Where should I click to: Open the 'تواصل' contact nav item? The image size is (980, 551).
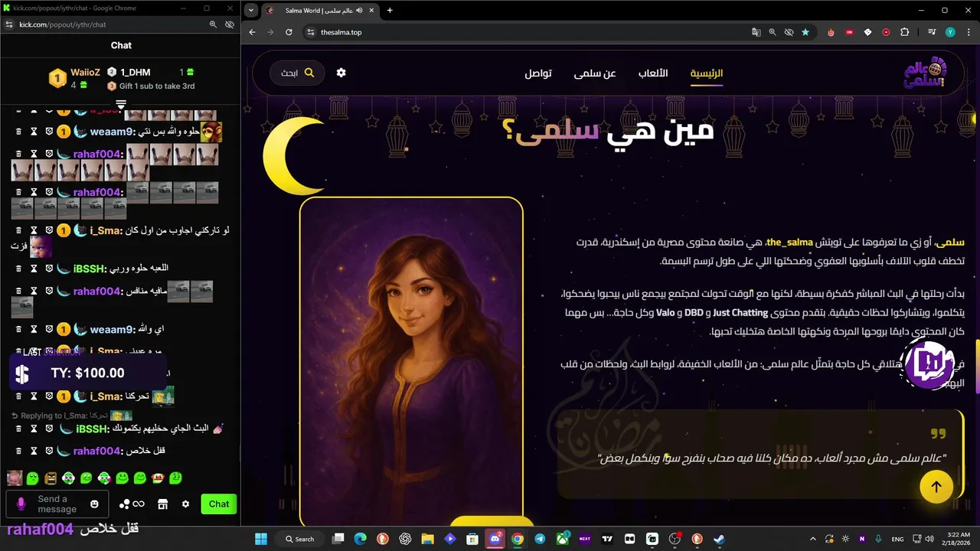pos(538,73)
